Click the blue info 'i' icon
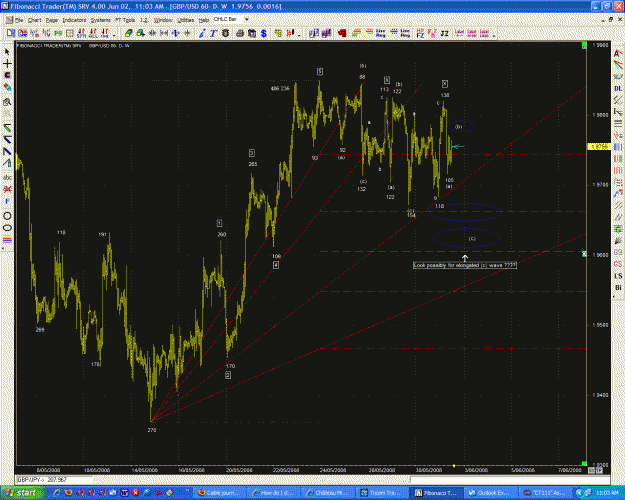The image size is (625, 500). tap(202, 33)
